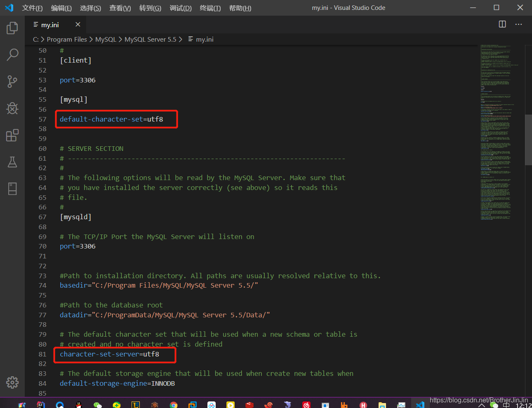Open the Debug view with bug icon
Image resolution: width=532 pixels, height=408 pixels.
pos(12,108)
